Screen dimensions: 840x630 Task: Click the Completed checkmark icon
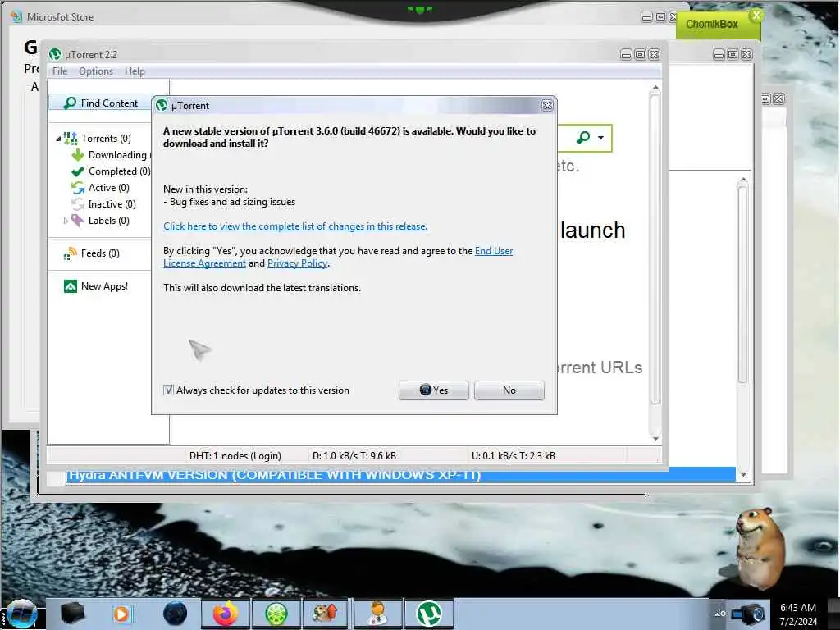pos(78,171)
